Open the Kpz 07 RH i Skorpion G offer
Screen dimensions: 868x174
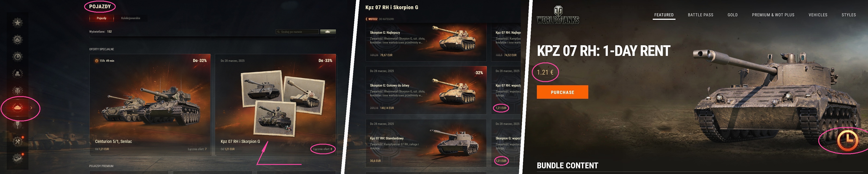pos(275,105)
